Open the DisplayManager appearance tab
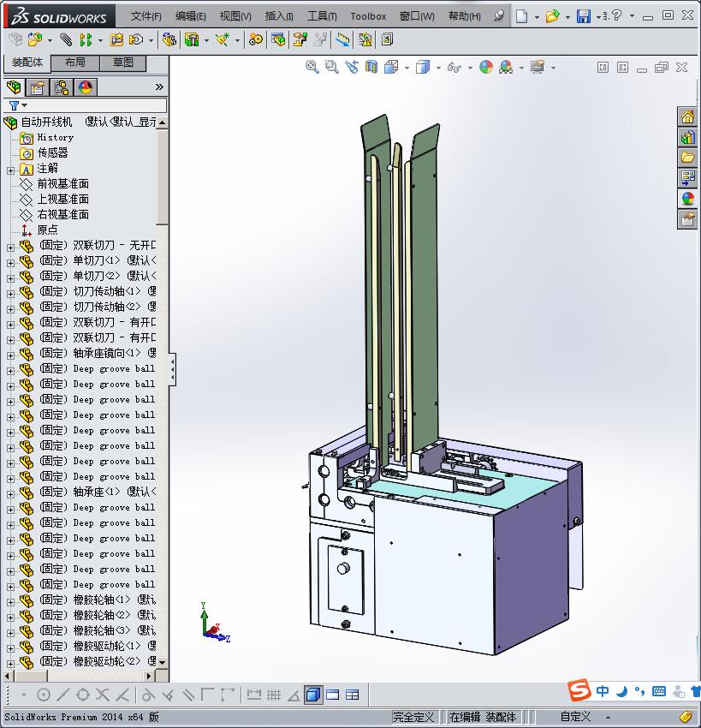Image resolution: width=701 pixels, height=728 pixels. click(86, 87)
